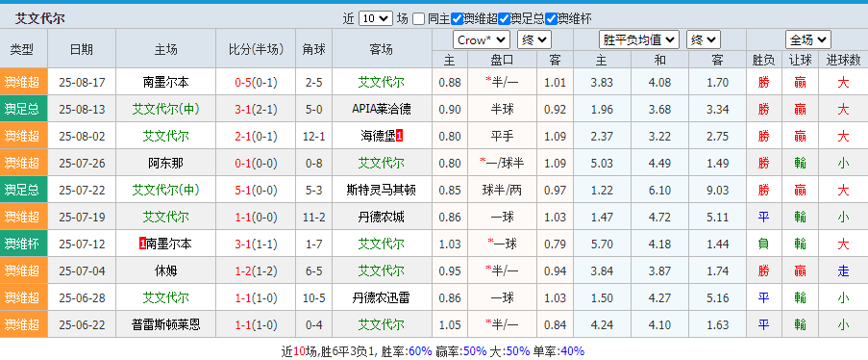
Task: Click APIA莱洽德 away team
Action: (x=382, y=110)
